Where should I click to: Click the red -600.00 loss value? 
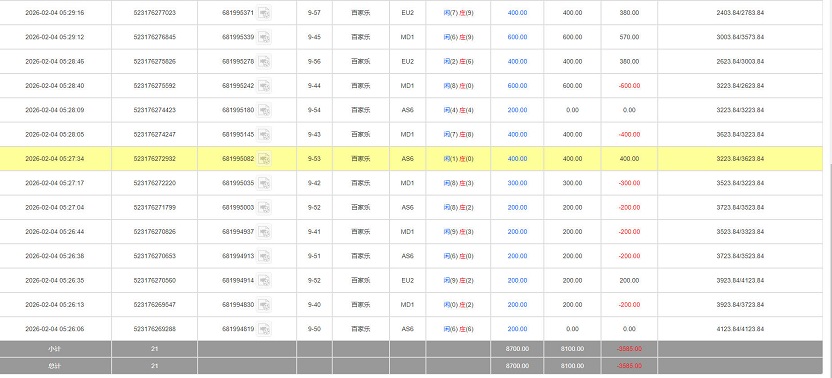tap(629, 85)
